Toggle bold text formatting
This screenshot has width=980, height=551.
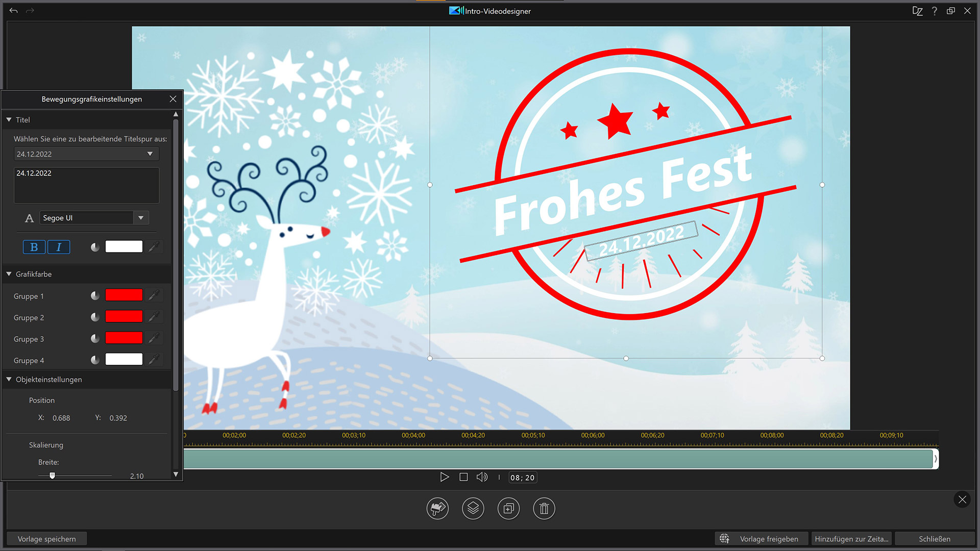34,247
